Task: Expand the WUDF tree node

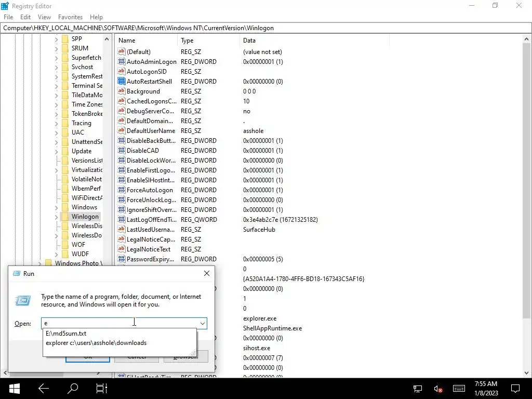Action: pos(56,255)
